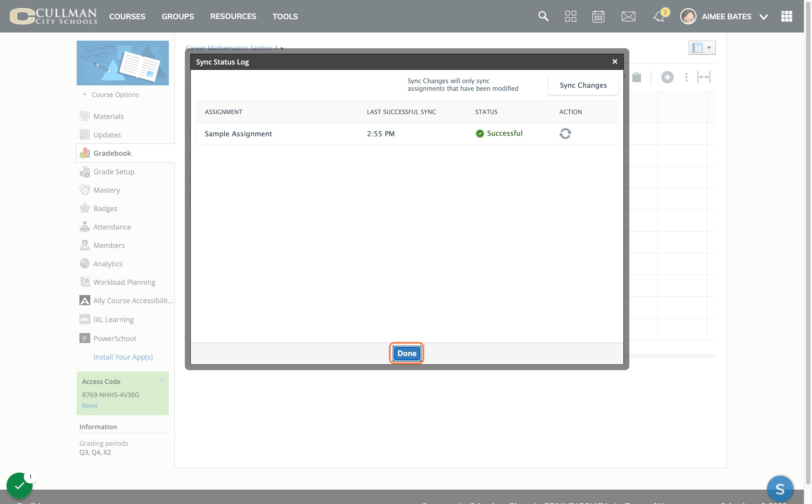Open Grade Setup in sidebar
The height and width of the screenshot is (504, 812).
coord(114,172)
